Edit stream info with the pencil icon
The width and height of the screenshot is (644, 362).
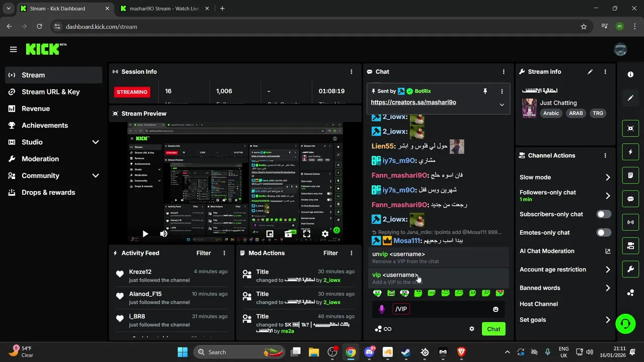point(590,72)
